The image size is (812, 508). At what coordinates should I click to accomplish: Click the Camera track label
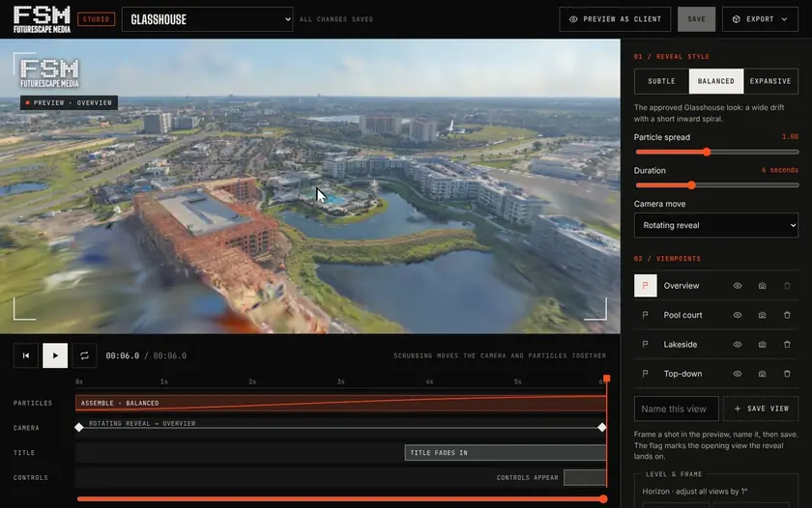pyautogui.click(x=26, y=428)
